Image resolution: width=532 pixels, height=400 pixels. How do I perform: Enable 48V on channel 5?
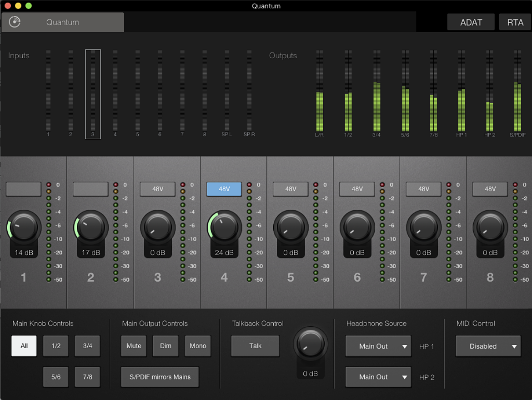(291, 189)
